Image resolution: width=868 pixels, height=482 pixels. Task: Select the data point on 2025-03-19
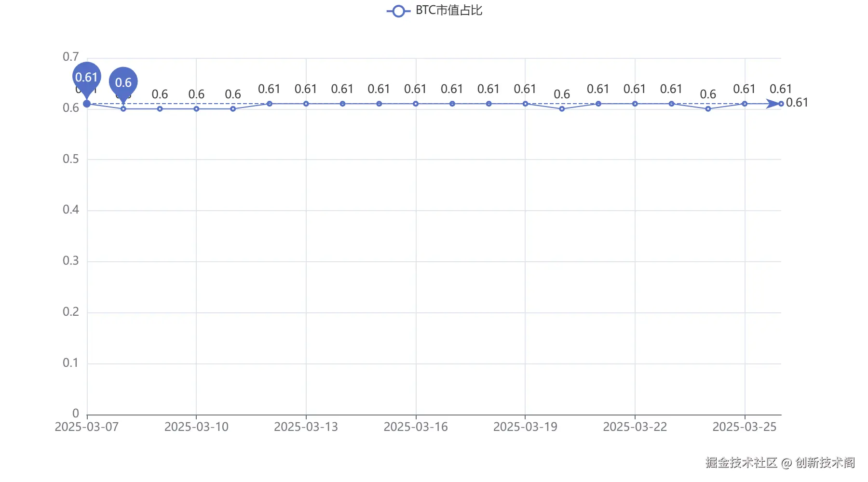(525, 104)
